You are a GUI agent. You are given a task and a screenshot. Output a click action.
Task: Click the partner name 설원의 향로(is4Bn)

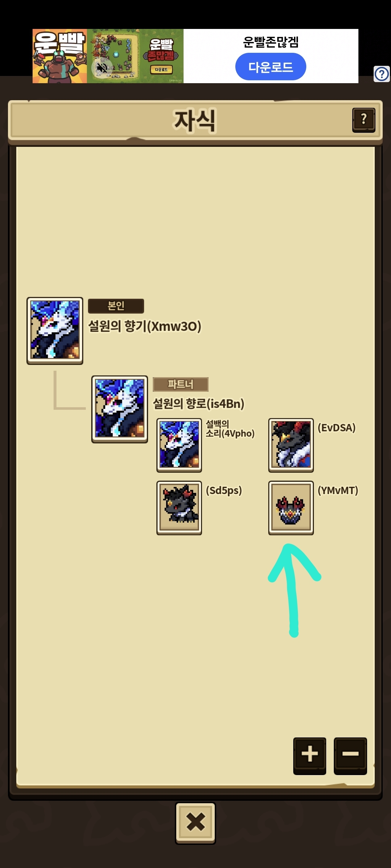point(199,404)
